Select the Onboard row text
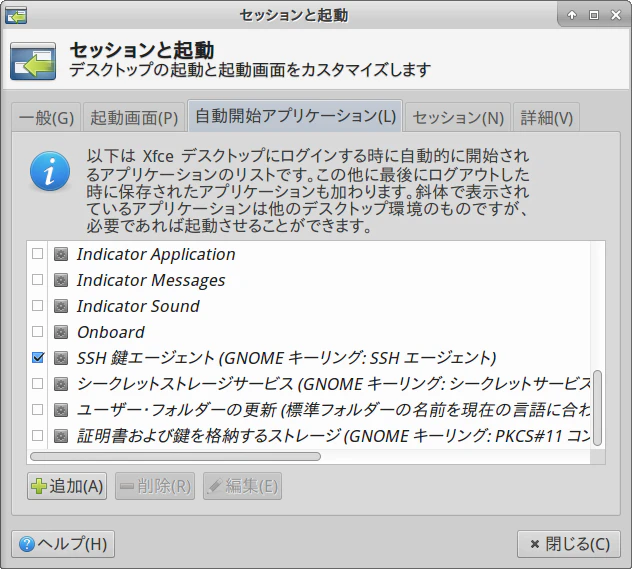This screenshot has width=632, height=569. [x=111, y=332]
